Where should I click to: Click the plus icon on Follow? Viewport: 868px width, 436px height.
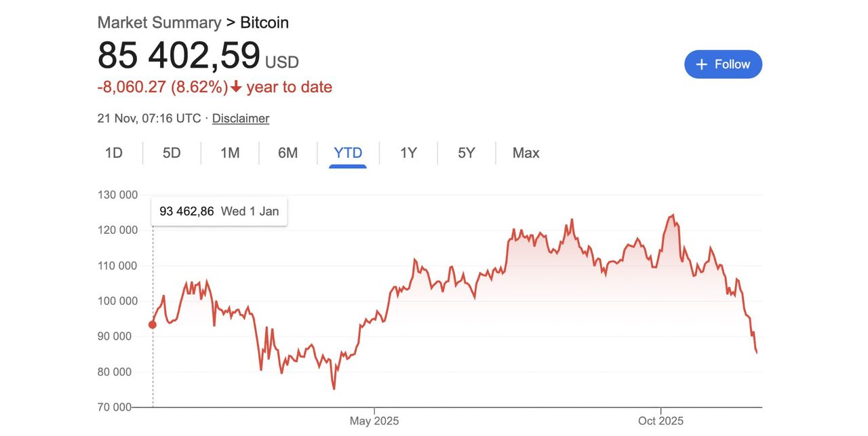703,64
